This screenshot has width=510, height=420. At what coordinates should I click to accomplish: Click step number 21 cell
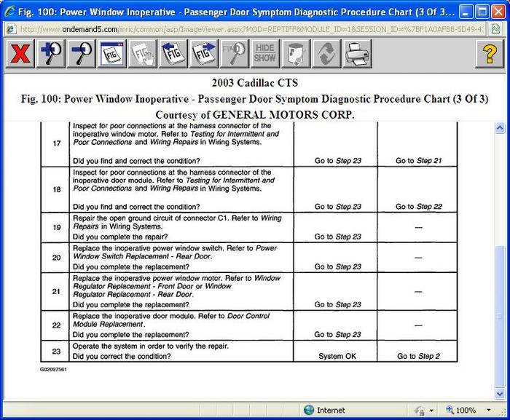(56, 292)
